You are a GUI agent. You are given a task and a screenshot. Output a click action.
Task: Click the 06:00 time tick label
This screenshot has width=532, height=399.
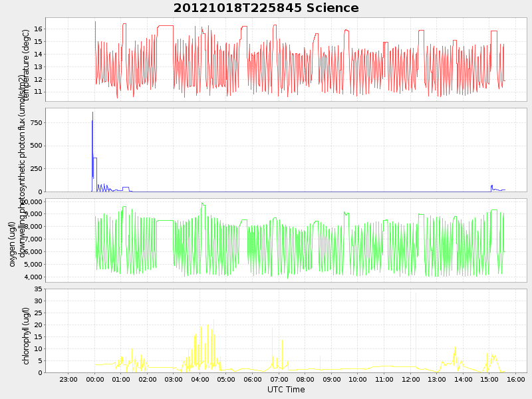(x=253, y=380)
